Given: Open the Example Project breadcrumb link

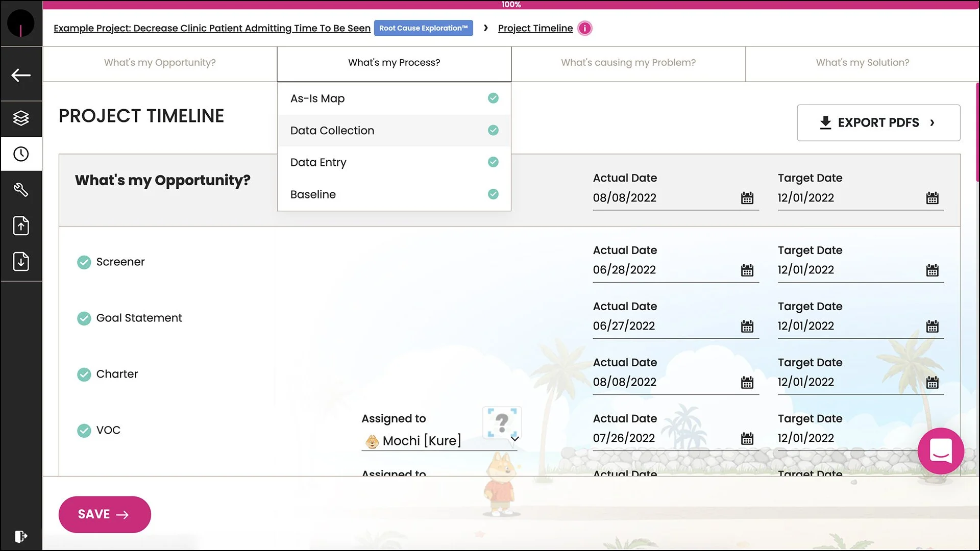Looking at the screenshot, I should [x=212, y=28].
